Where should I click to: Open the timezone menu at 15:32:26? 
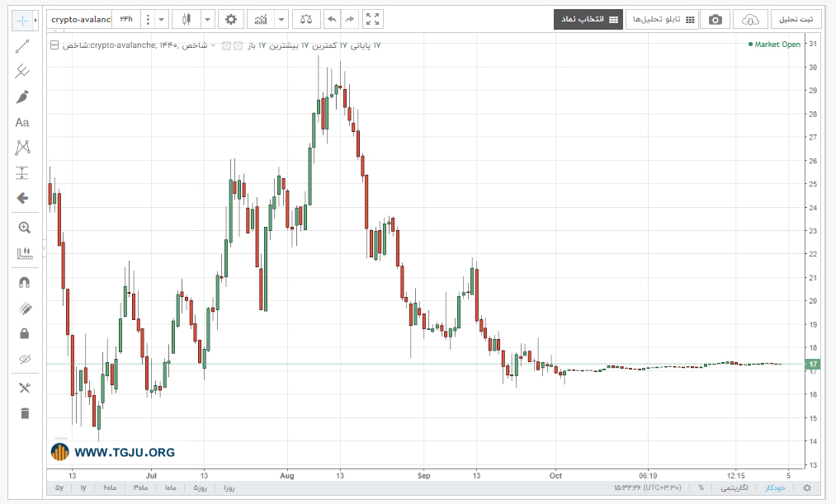tap(647, 488)
